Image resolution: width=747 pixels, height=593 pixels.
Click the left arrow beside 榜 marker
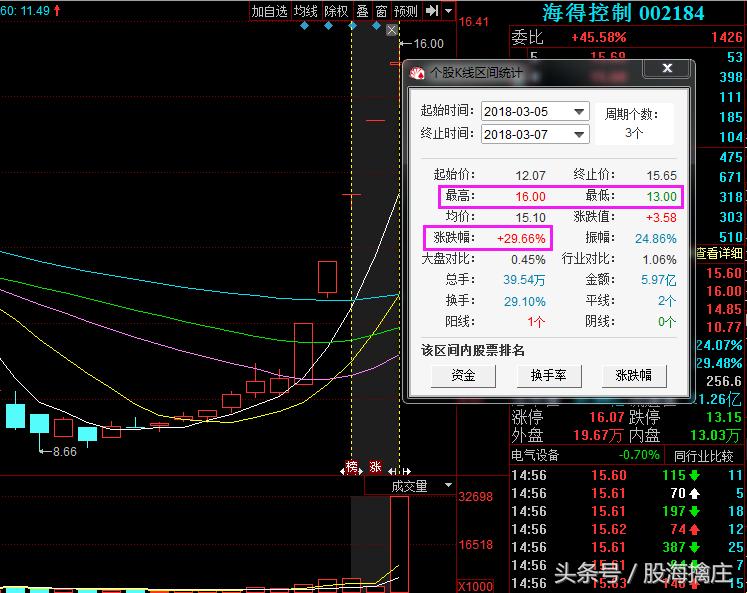(342, 471)
